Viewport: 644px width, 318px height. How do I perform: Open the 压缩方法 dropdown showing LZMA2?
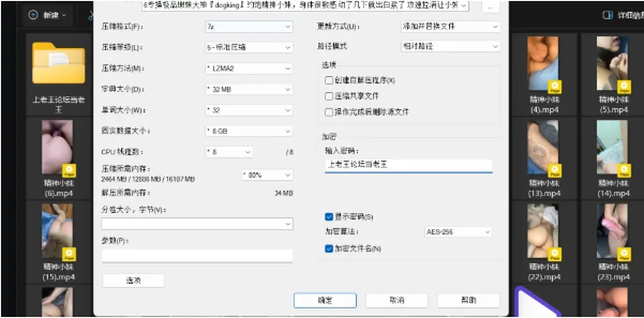pyautogui.click(x=249, y=68)
